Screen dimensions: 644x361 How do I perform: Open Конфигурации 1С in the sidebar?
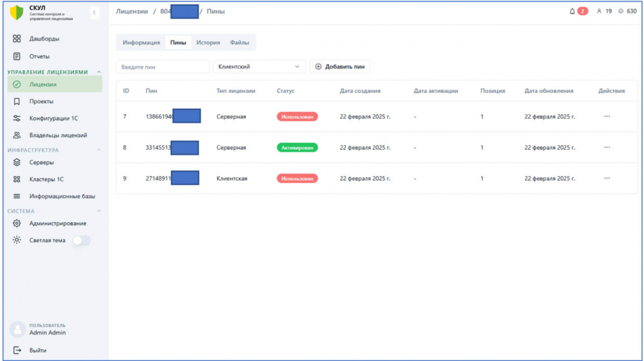point(53,118)
